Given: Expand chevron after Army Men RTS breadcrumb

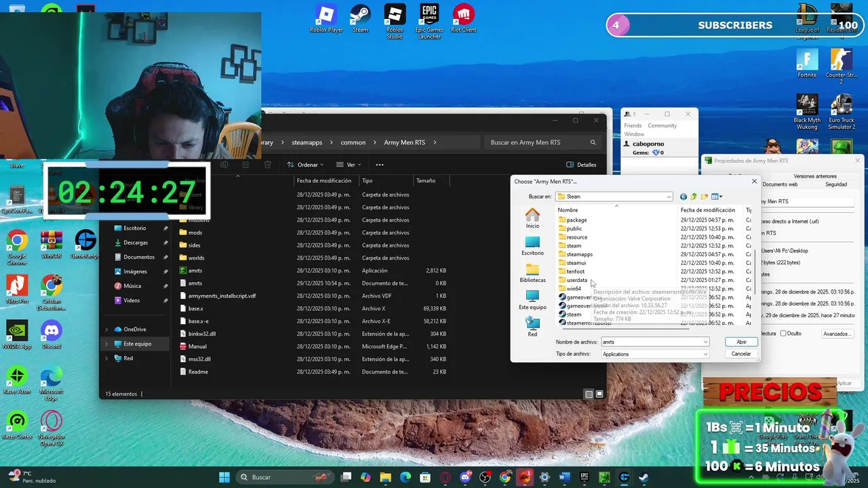Looking at the screenshot, I should 435,142.
